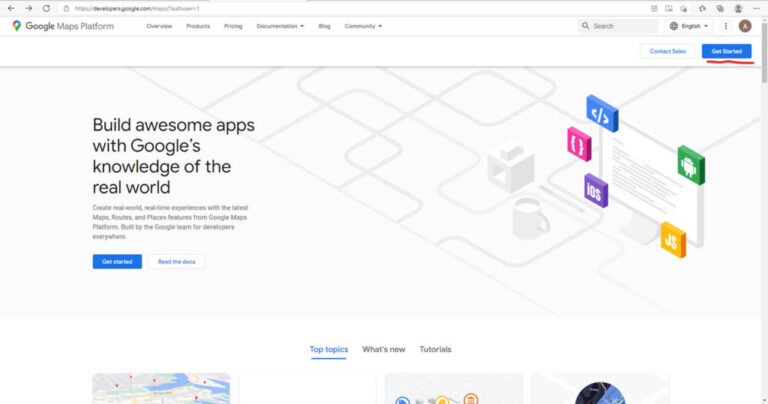Image resolution: width=768 pixels, height=404 pixels.
Task: Expand the Documentation dropdown menu
Action: [x=280, y=26]
